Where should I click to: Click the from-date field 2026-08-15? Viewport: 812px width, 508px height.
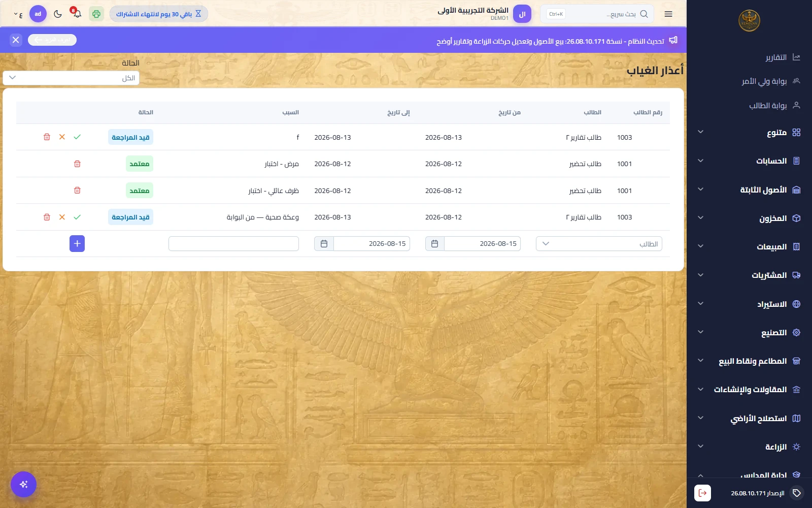tap(483, 243)
